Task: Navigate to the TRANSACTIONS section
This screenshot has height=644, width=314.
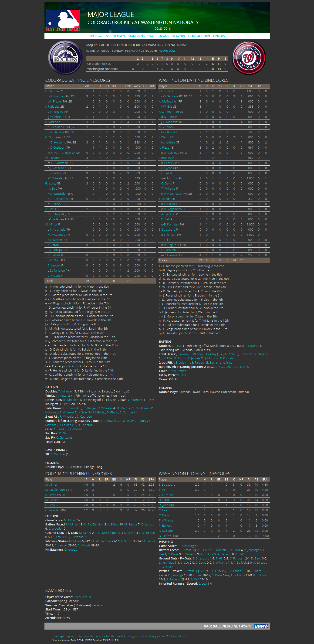Action: pyautogui.click(x=199, y=36)
